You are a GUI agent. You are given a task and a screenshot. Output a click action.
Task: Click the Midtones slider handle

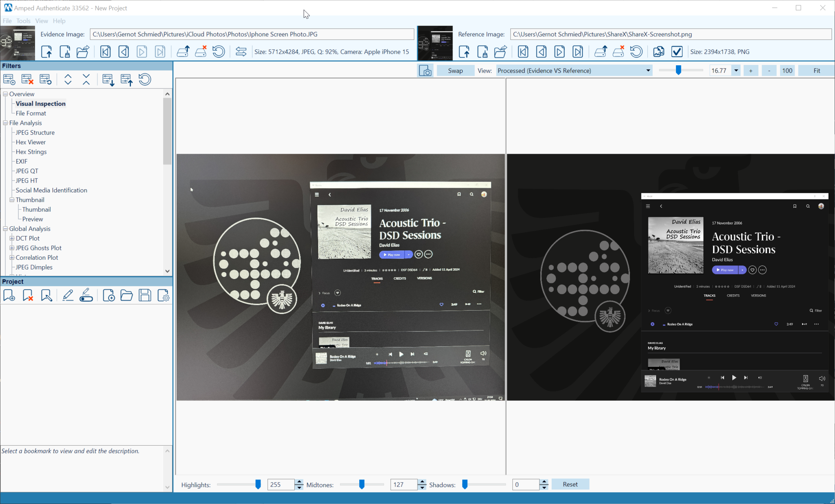coord(362,484)
